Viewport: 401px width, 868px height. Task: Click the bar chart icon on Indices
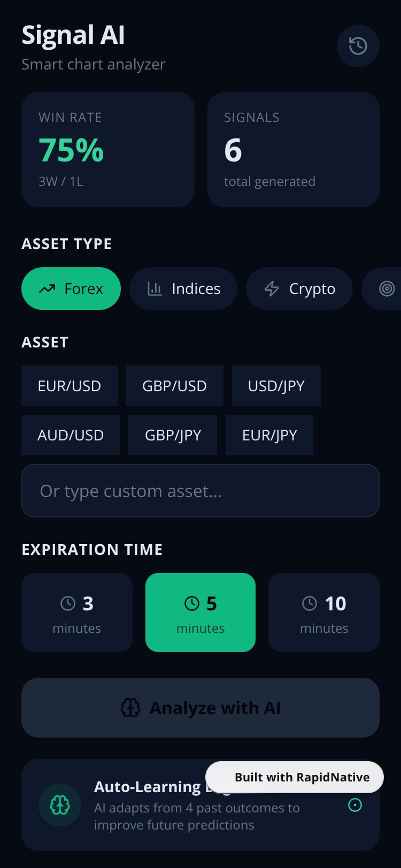(x=155, y=289)
